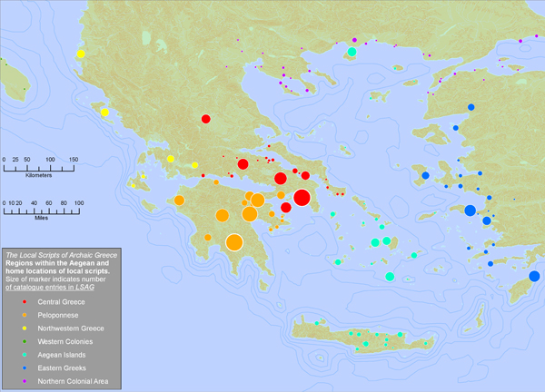Click the large cyan marker on Thera
The height and width of the screenshot is (392, 545).
point(390,277)
